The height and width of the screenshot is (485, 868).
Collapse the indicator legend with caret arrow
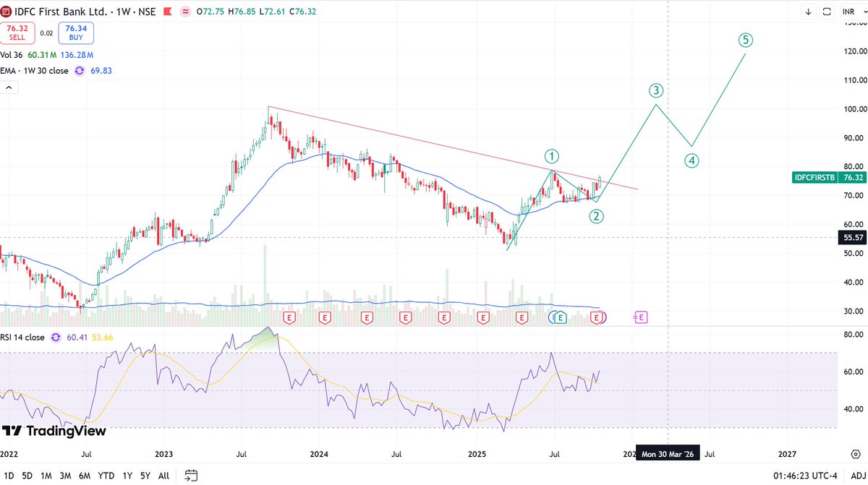pos(10,87)
